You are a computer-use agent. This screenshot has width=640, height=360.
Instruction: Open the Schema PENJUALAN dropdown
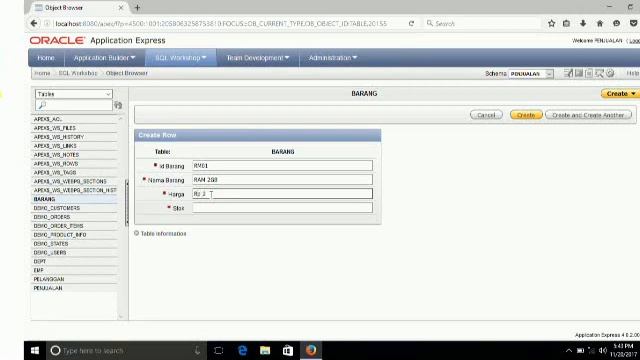click(x=531, y=74)
